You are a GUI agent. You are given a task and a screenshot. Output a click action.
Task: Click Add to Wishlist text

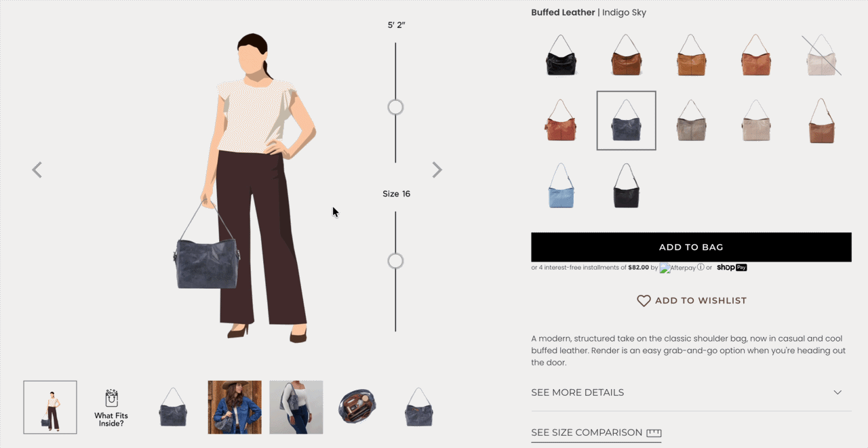[x=701, y=301]
